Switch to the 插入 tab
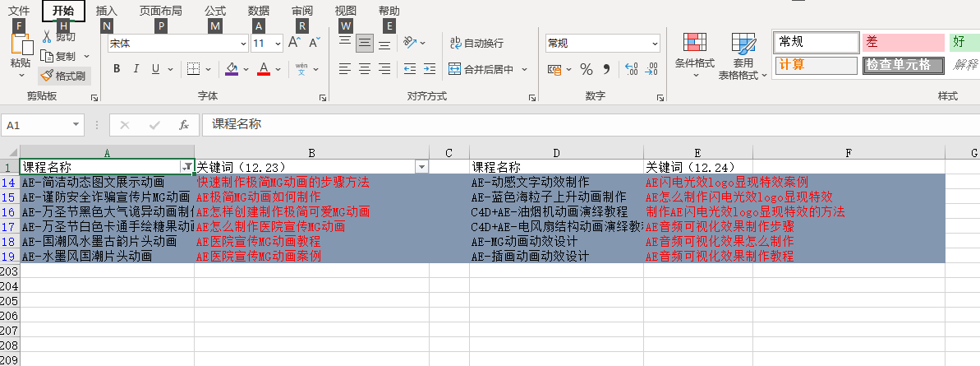The width and height of the screenshot is (980, 366). click(x=106, y=11)
